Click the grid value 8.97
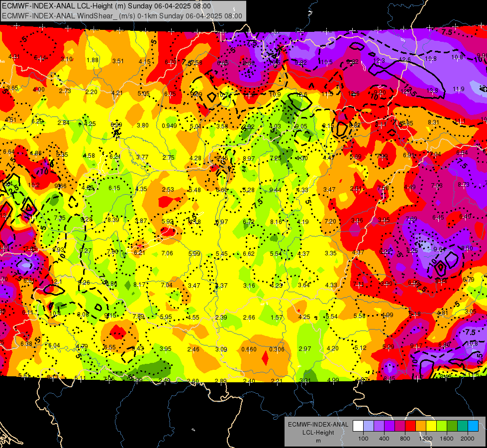The width and height of the screenshot is (487, 448). (249, 159)
